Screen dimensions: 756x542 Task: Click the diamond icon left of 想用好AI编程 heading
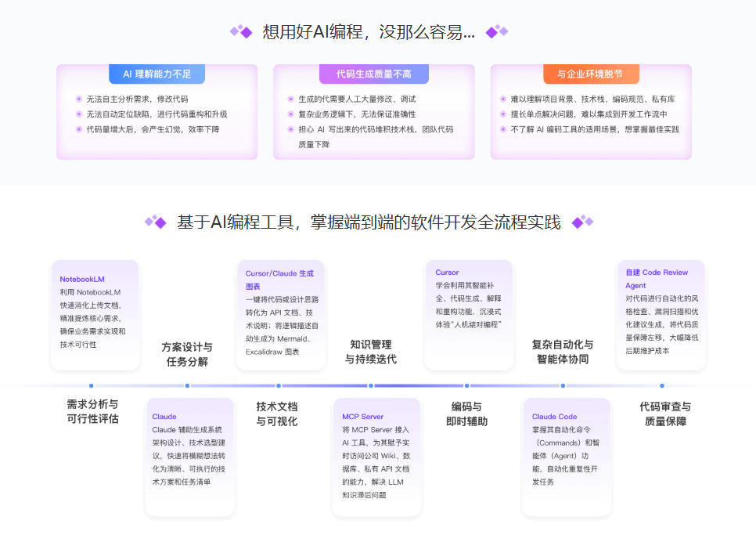coord(241,31)
